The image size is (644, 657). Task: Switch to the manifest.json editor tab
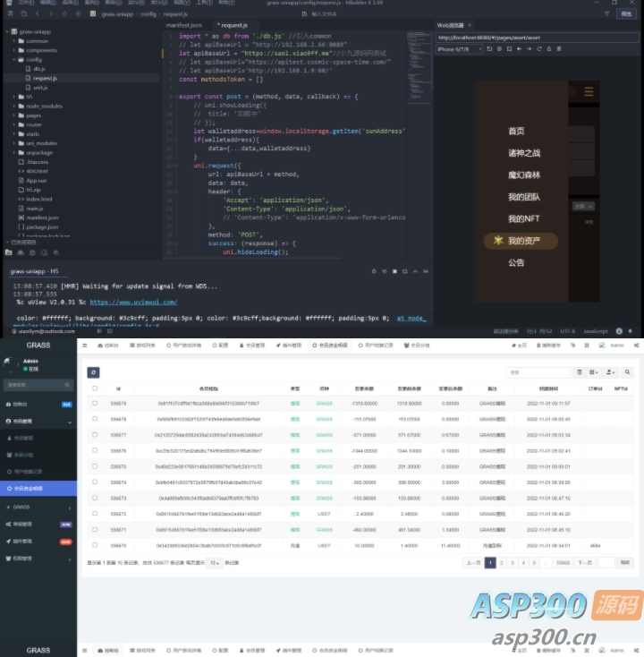184,26
